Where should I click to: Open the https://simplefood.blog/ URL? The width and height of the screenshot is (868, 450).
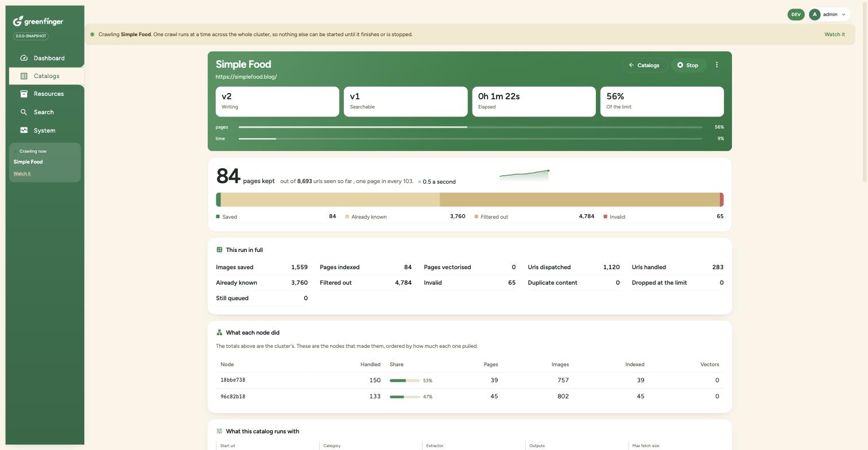(246, 76)
